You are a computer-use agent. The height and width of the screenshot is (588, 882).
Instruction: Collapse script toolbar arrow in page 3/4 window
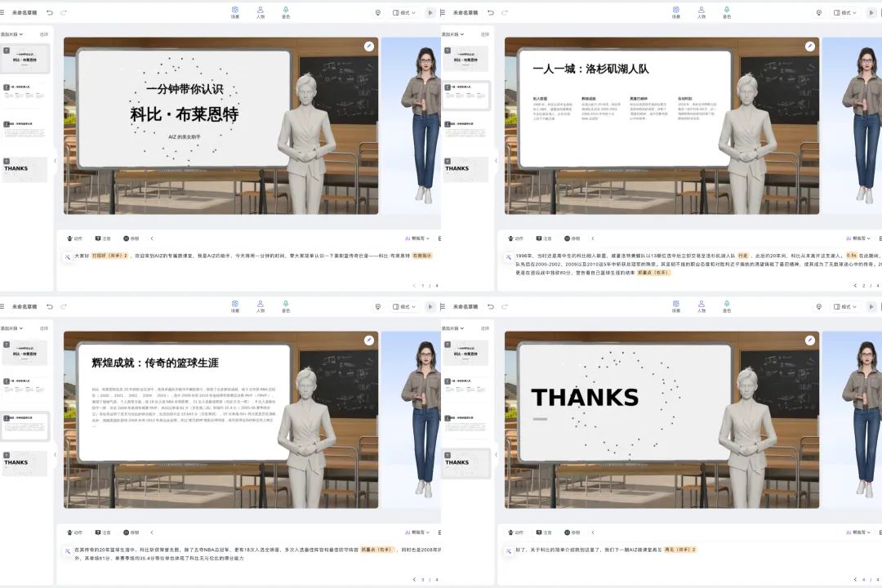pyautogui.click(x=152, y=532)
